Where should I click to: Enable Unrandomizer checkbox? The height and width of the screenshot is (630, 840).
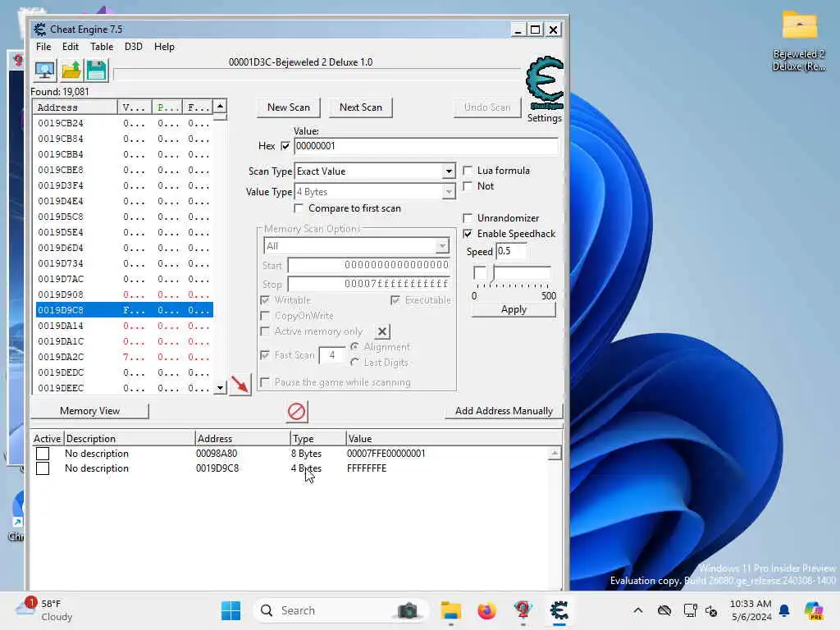(x=468, y=218)
